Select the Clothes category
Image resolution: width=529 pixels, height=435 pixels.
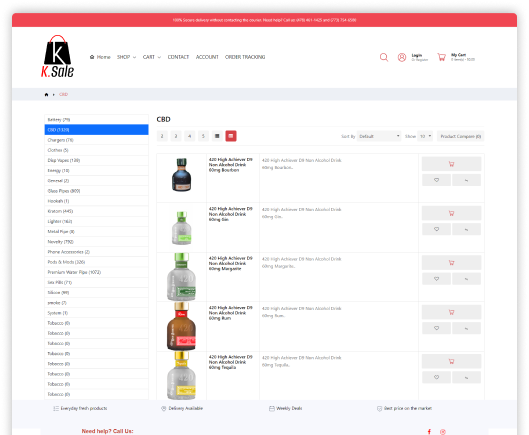(96, 150)
